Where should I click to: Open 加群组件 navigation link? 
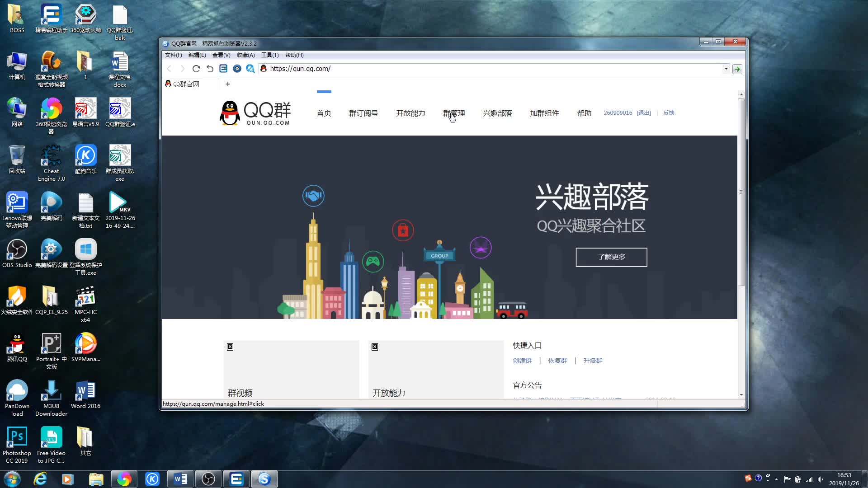pos(544,113)
